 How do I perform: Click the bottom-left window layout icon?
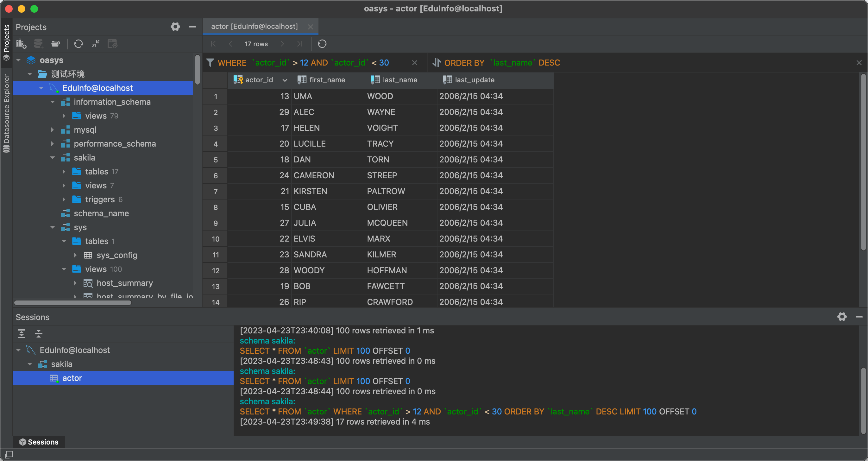[9, 454]
